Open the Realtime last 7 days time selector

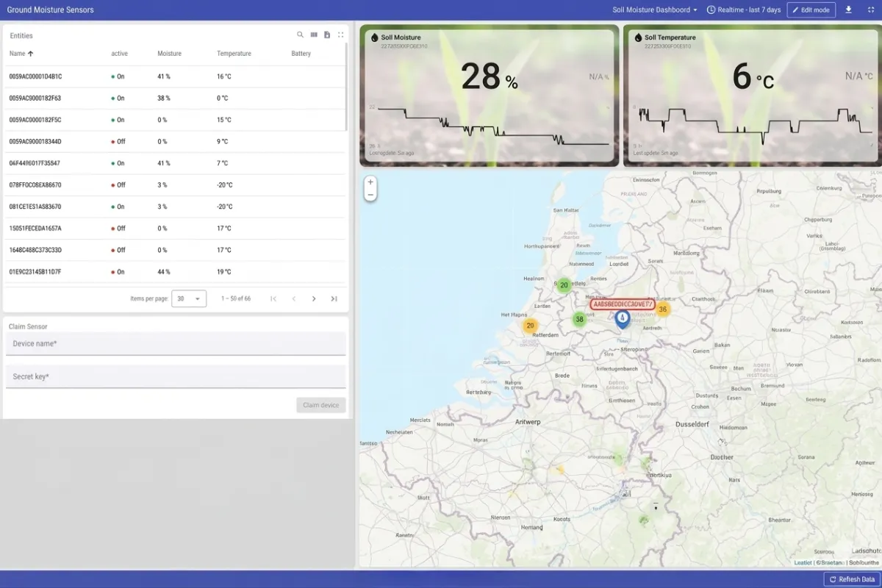(x=743, y=10)
